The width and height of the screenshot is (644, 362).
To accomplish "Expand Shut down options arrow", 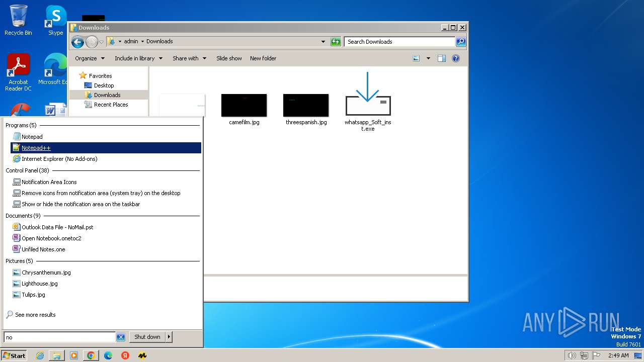I will click(169, 337).
